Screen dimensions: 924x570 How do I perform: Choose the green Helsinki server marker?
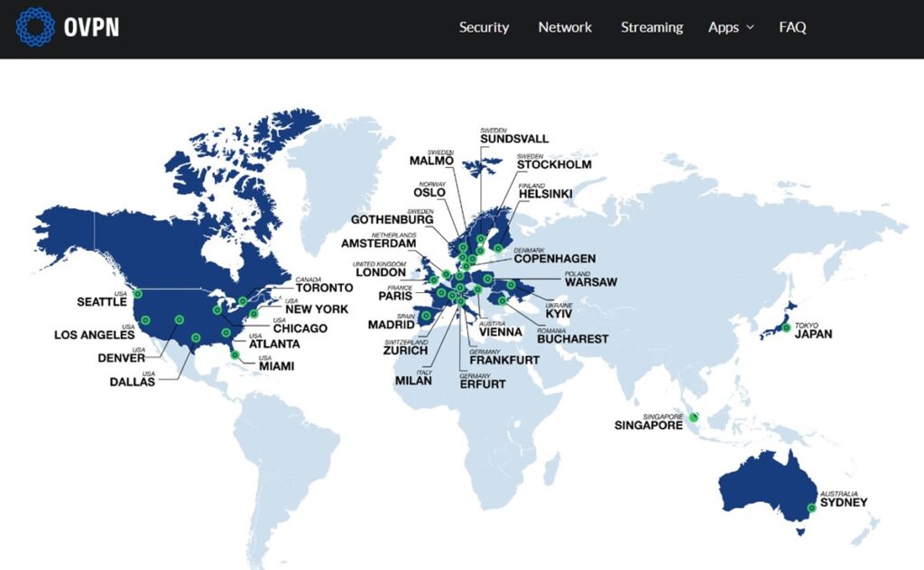(x=498, y=249)
